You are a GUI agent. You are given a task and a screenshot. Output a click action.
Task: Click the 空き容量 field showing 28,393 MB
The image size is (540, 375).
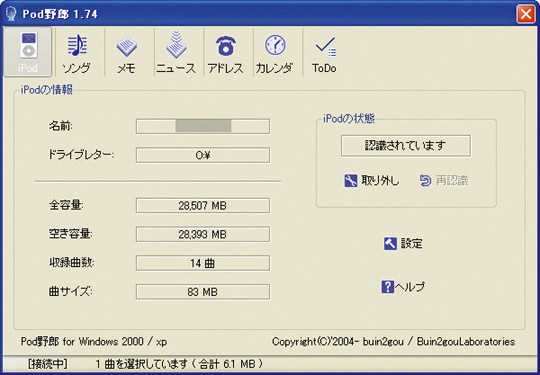(203, 235)
